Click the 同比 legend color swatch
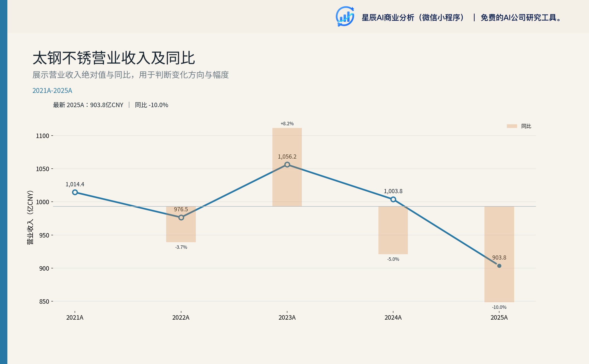 coord(512,126)
